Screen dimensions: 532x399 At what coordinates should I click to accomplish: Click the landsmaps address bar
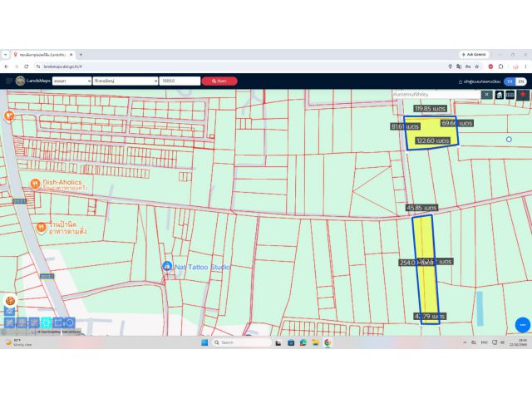pos(238,66)
